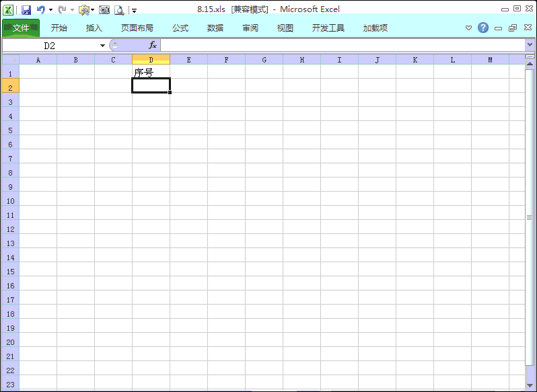Click the tools/wrench quick access icon

point(83,10)
